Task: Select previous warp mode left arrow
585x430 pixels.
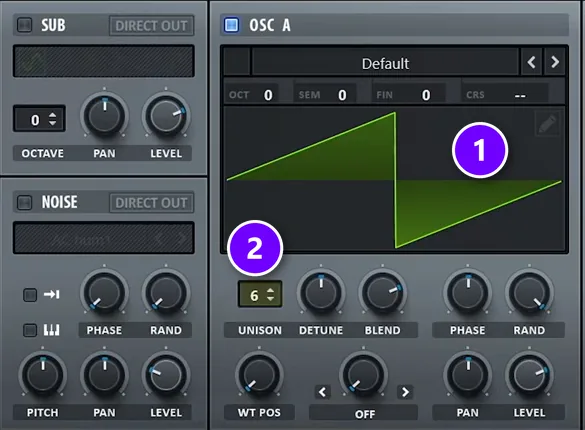Action: point(322,392)
